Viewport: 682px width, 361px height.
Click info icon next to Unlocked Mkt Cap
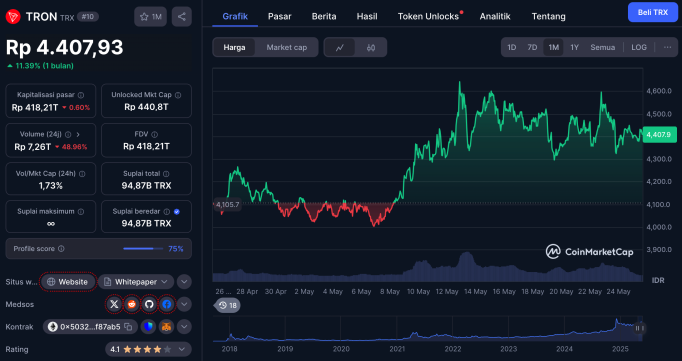coord(178,95)
